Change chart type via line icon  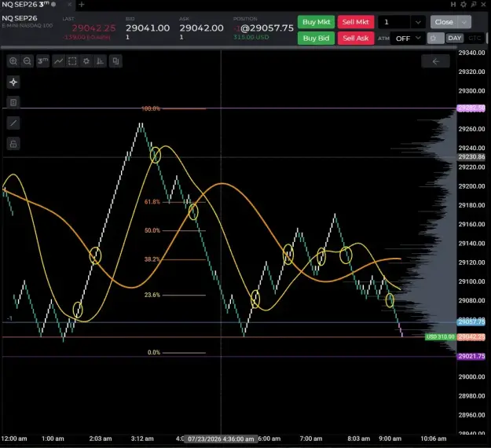59,61
